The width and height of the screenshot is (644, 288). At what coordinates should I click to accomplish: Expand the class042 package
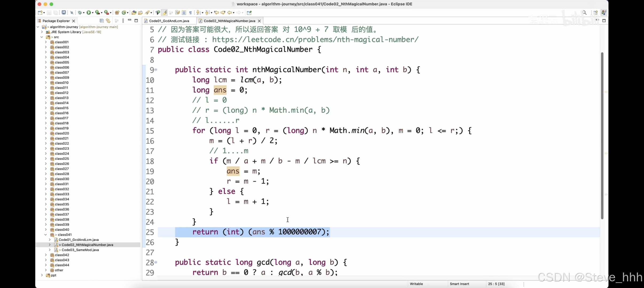pos(46,255)
